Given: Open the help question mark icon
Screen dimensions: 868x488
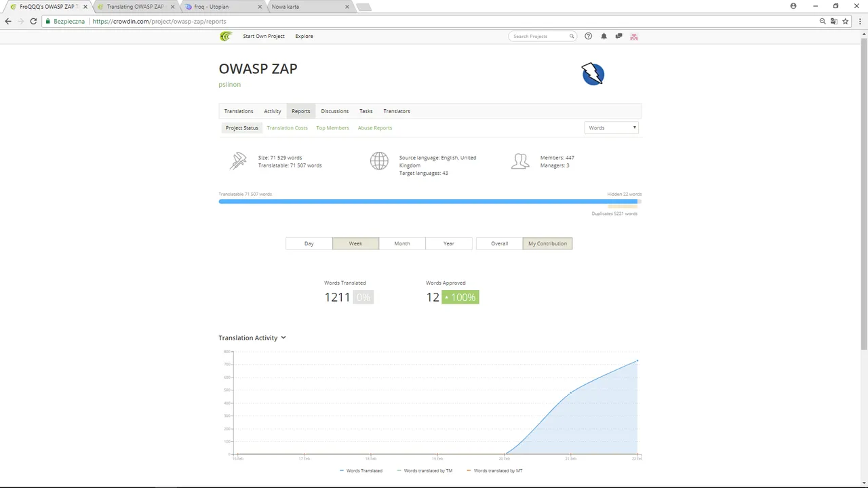Looking at the screenshot, I should click(x=588, y=36).
